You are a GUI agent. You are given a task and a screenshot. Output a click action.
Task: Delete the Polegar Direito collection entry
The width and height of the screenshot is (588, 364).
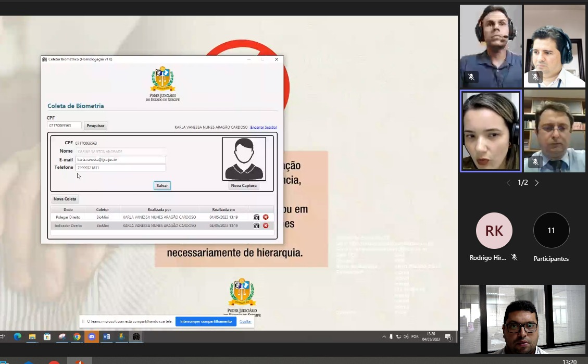(x=266, y=217)
